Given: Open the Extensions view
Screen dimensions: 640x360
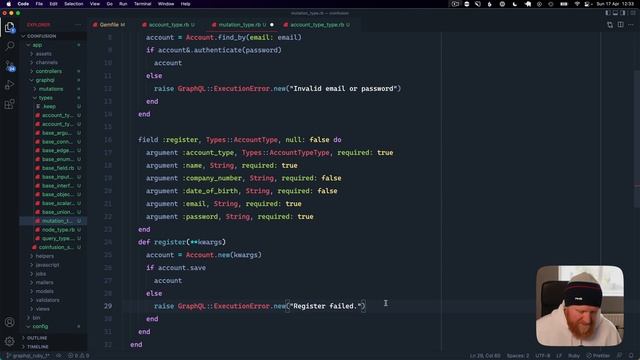Looking at the screenshot, I should pyautogui.click(x=10, y=104).
